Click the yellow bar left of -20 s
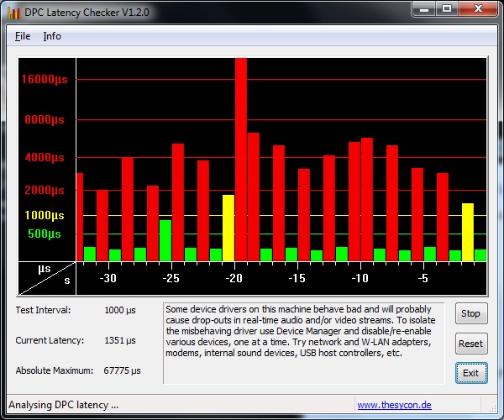This screenshot has width=504, height=420. [x=228, y=228]
